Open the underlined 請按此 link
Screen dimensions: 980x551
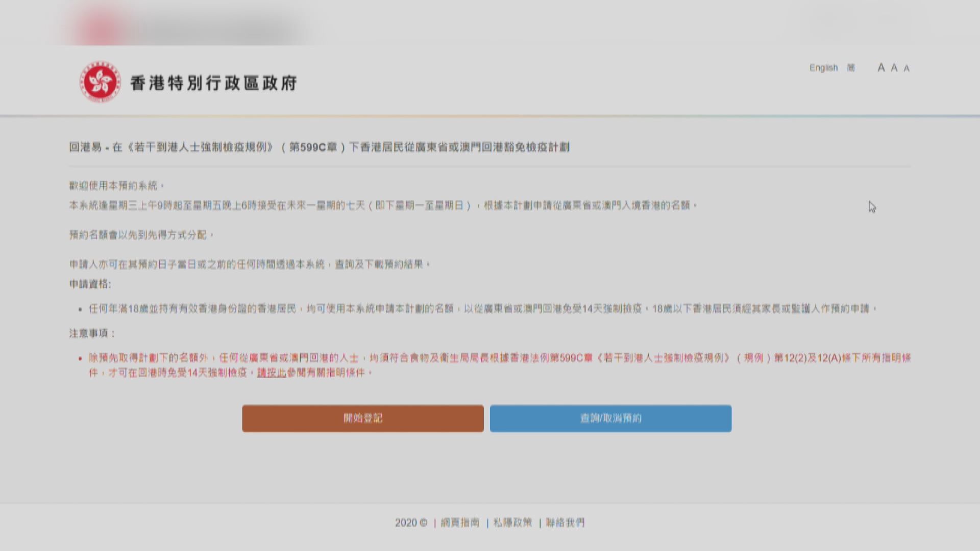271,373
